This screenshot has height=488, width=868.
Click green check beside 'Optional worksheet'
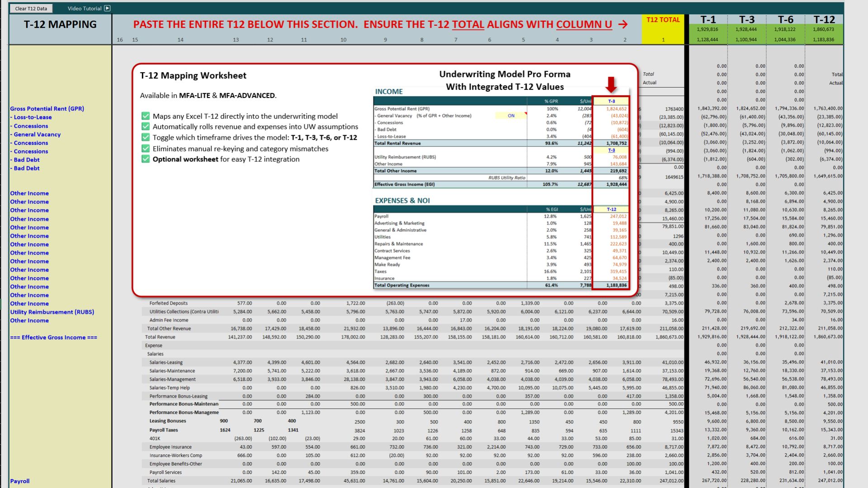tap(145, 159)
